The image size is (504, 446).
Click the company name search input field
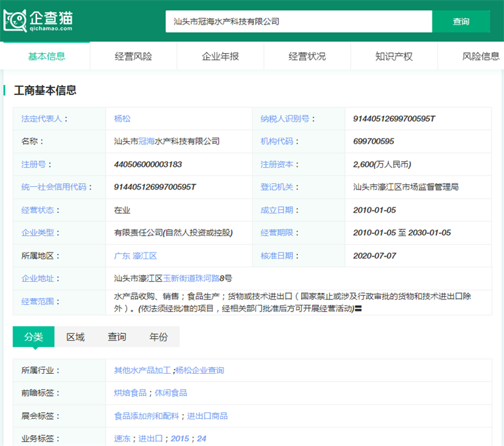point(298,21)
